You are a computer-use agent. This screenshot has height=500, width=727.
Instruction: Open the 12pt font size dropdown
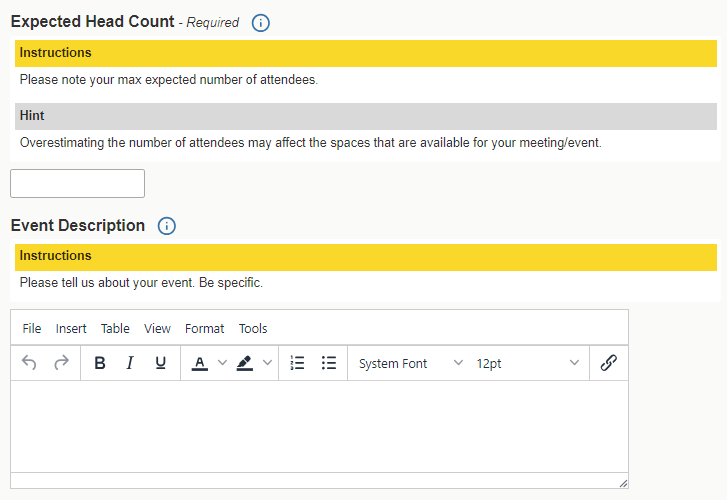click(x=528, y=363)
